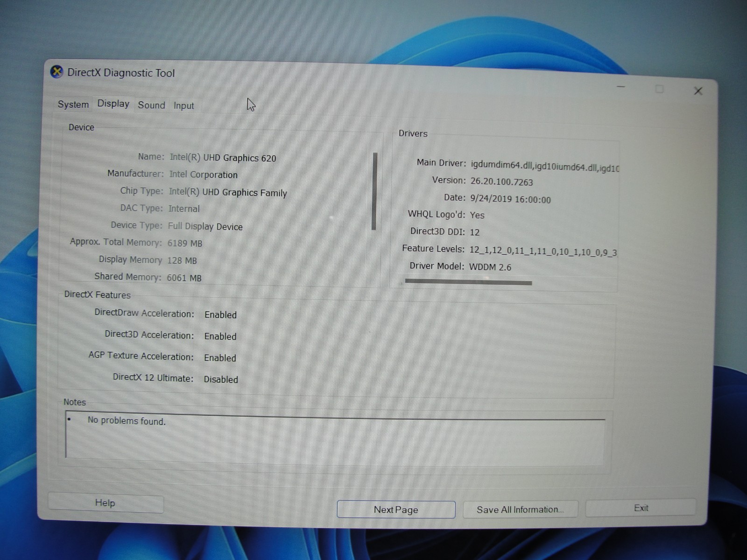The width and height of the screenshot is (747, 560).
Task: Open the Help button
Action: tap(106, 503)
